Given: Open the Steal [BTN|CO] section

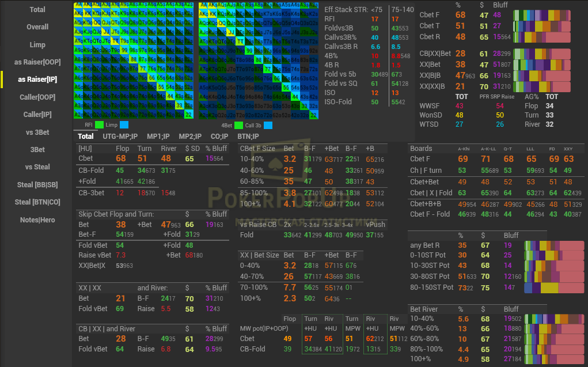Looking at the screenshot, I should pyautogui.click(x=37, y=202).
